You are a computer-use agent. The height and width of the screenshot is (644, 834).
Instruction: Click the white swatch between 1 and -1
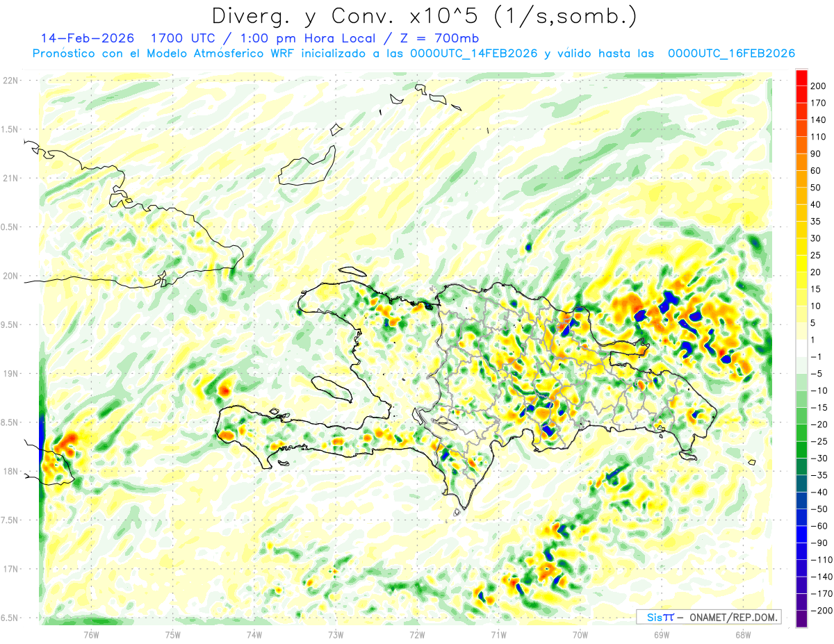pos(801,348)
